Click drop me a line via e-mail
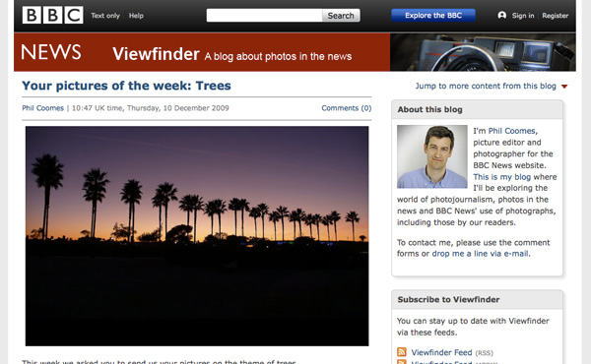The image size is (591, 364). tap(481, 254)
